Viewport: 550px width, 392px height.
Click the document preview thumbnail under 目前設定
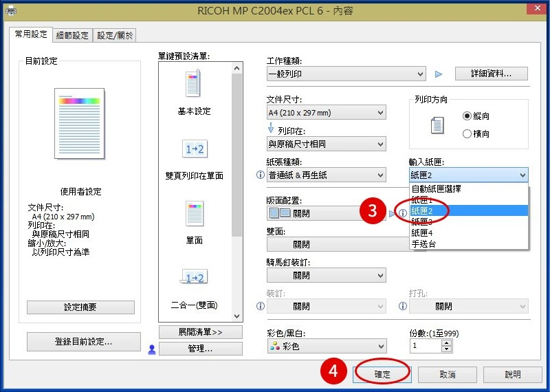click(x=79, y=123)
